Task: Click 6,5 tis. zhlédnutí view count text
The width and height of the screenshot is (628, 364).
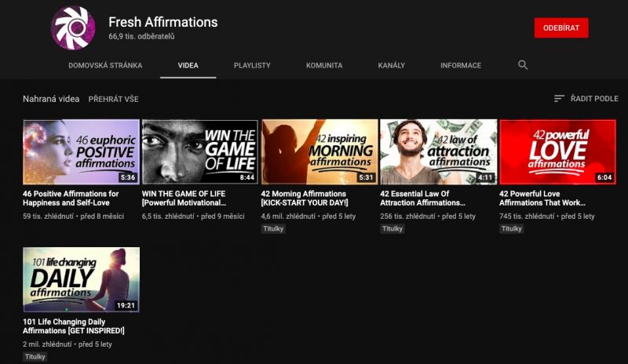Action: point(168,217)
